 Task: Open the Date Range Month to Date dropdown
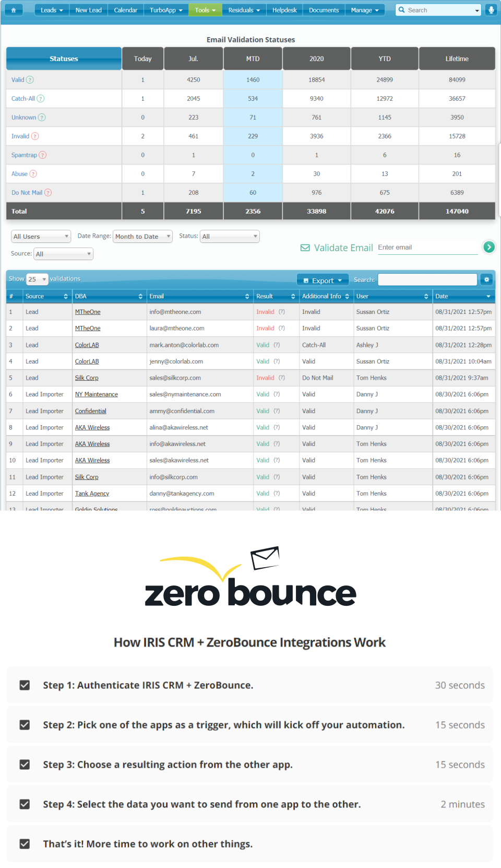click(x=143, y=237)
